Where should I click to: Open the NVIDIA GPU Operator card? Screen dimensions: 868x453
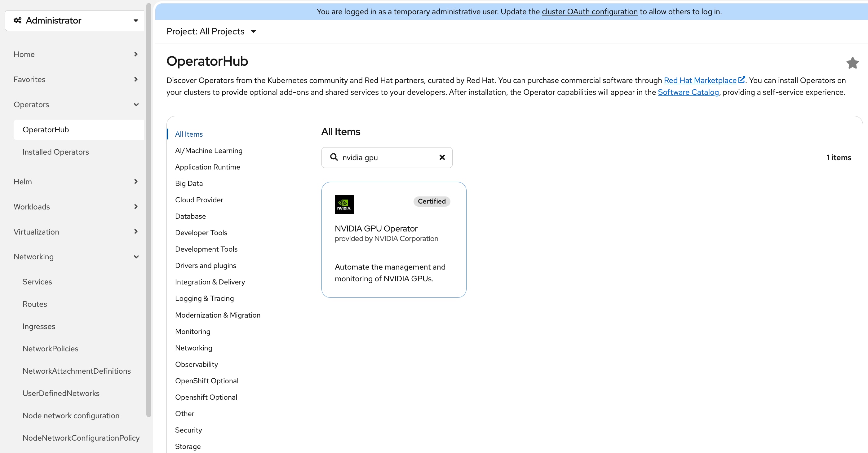point(394,240)
